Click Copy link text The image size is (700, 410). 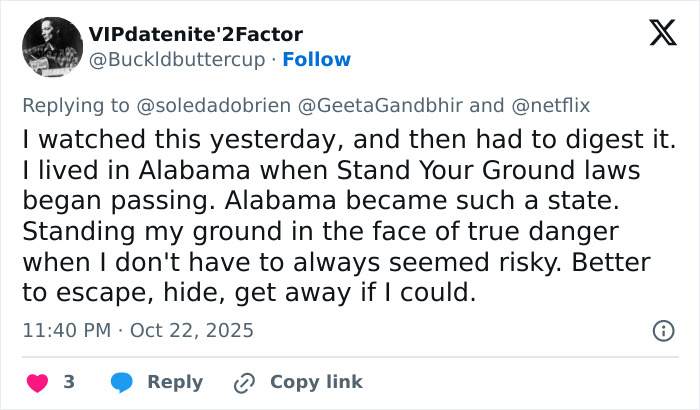[x=316, y=382]
